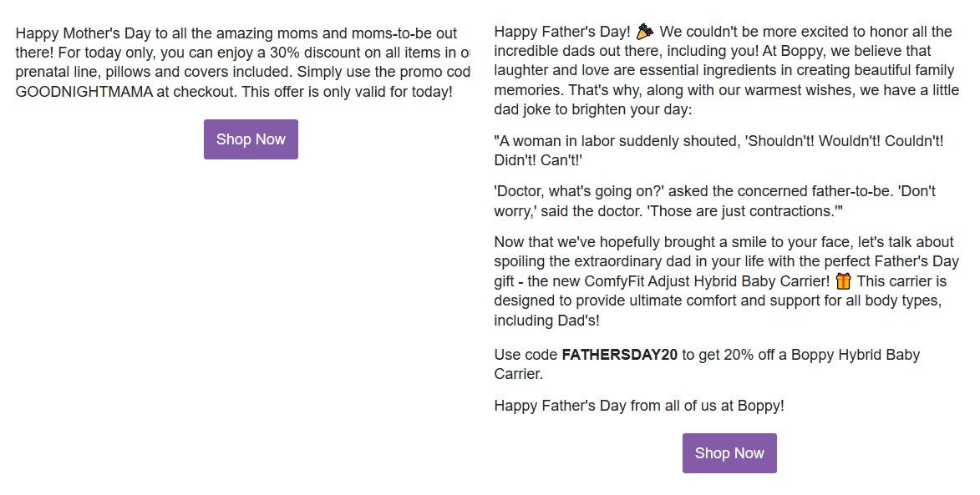Click the gift box emoji
The image size is (980, 495).
(843, 281)
